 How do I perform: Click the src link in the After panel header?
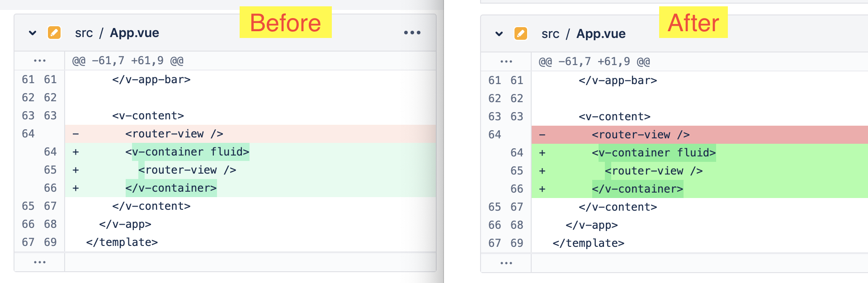(x=551, y=33)
